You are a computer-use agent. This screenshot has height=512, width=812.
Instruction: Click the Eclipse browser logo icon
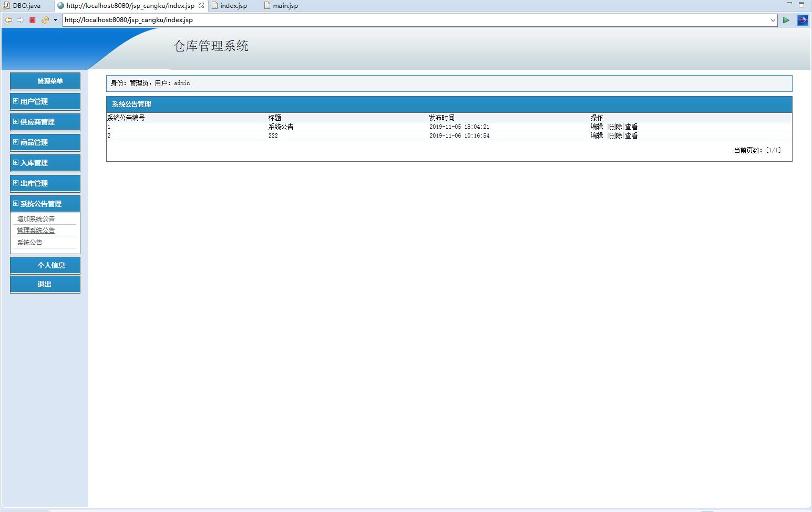[x=803, y=20]
